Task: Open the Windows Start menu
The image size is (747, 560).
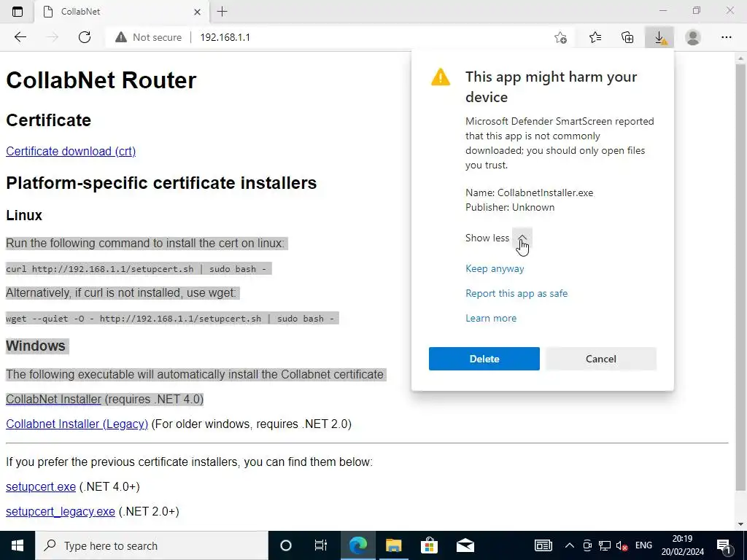Action: tap(18, 545)
